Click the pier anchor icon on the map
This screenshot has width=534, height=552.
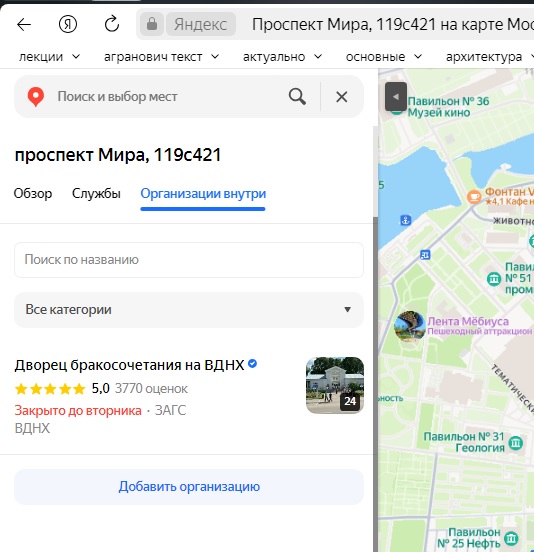pos(406,220)
